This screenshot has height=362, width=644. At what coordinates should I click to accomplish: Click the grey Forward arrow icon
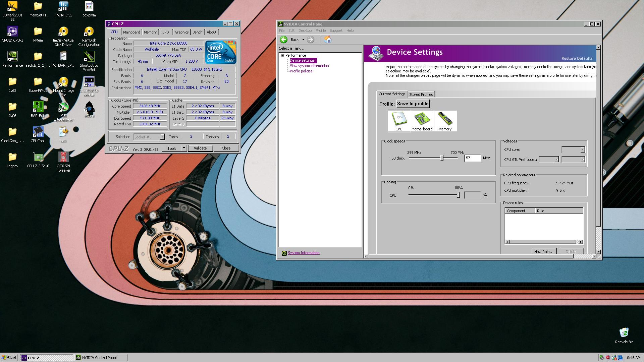[311, 40]
